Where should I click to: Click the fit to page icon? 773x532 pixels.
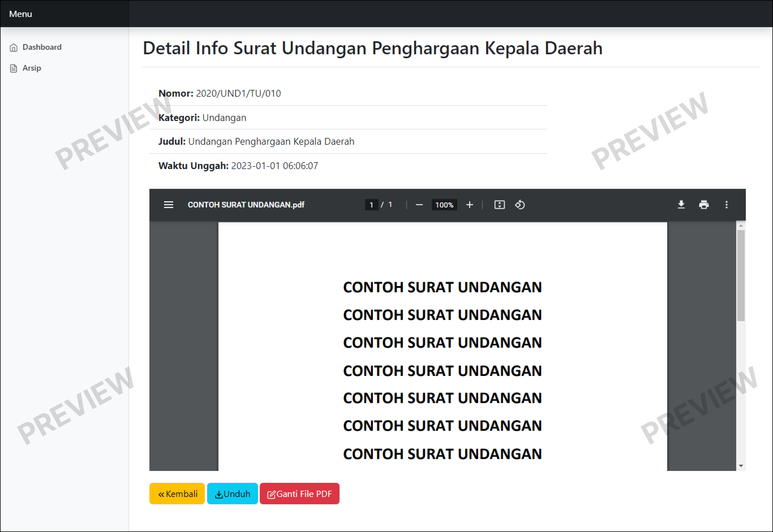(x=499, y=205)
